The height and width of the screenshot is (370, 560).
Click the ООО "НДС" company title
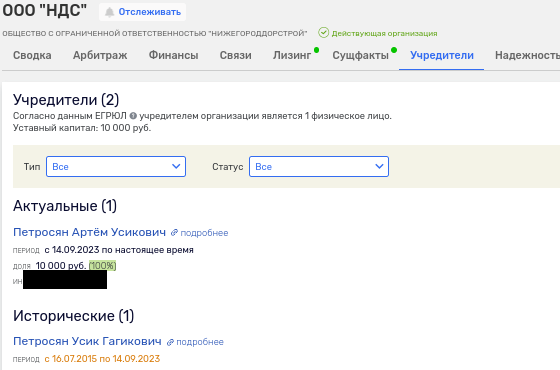(45, 10)
